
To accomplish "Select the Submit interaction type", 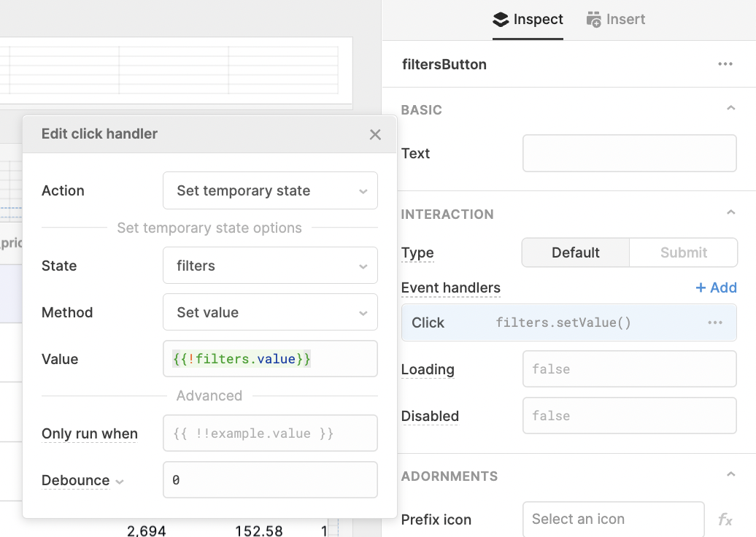I will [683, 252].
